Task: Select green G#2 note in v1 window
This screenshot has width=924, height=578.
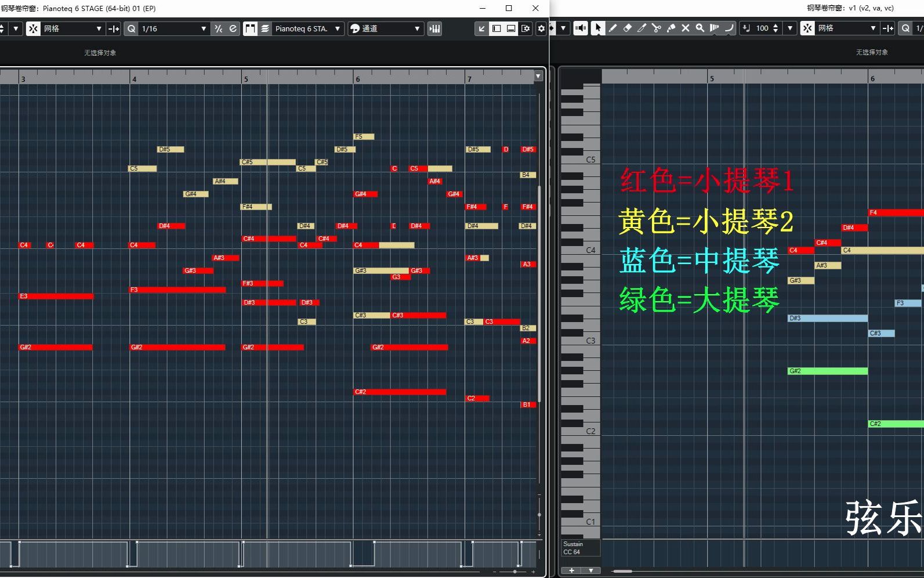Action: coord(828,371)
